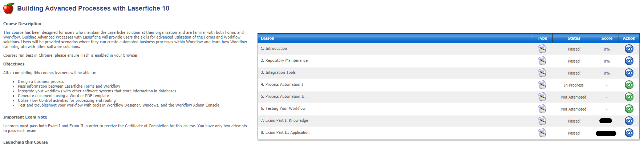
Task: Click the type icon for Exam Part I
Action: pyautogui.click(x=542, y=121)
